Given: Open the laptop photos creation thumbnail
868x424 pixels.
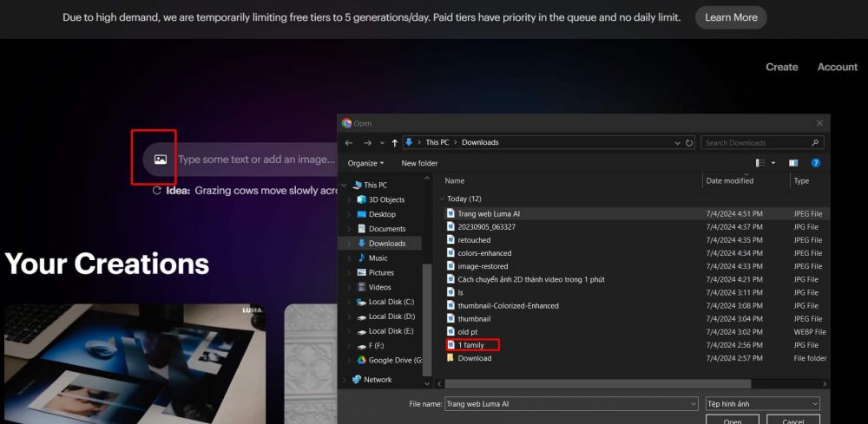Looking at the screenshot, I should pyautogui.click(x=135, y=364).
